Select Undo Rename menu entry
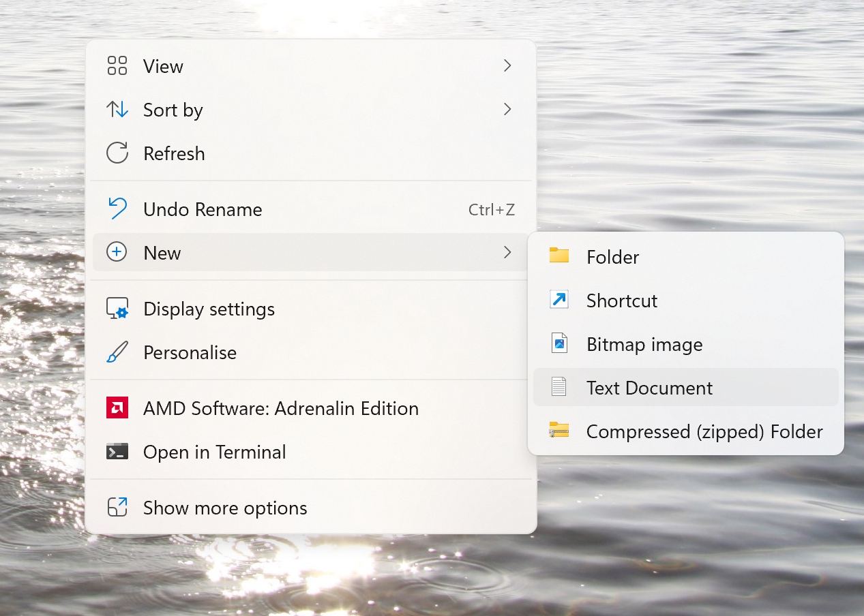Screen dimensions: 864x616 point(311,209)
